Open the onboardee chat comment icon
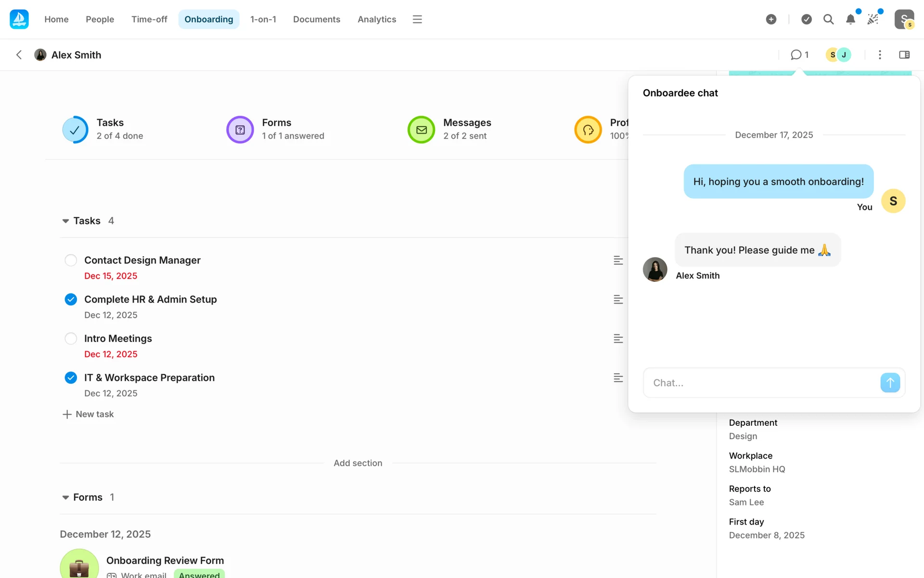Viewport: 924px width, 578px height. (799, 55)
